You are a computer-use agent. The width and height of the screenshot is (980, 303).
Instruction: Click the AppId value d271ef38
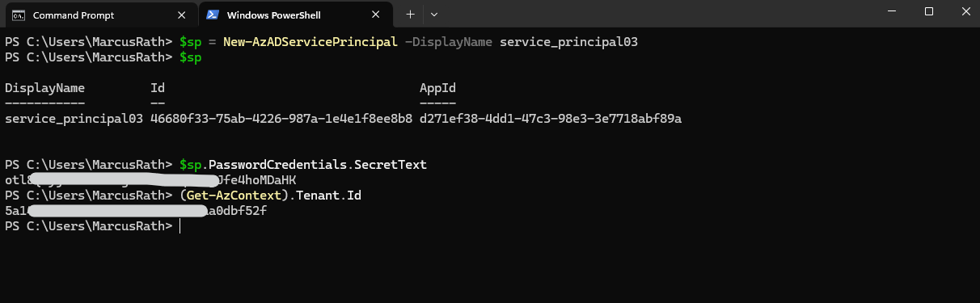pyautogui.click(x=551, y=119)
